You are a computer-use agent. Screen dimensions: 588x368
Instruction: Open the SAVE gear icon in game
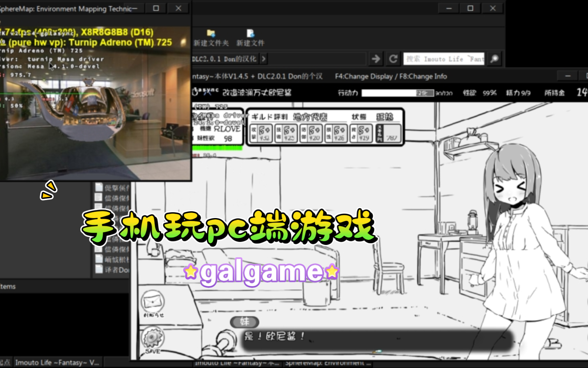click(x=153, y=340)
